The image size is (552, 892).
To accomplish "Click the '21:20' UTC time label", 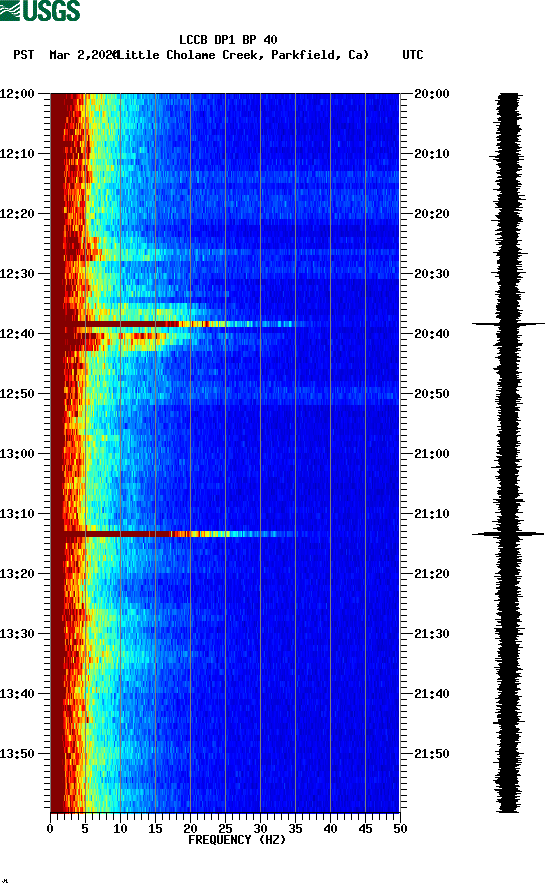I will click(432, 573).
